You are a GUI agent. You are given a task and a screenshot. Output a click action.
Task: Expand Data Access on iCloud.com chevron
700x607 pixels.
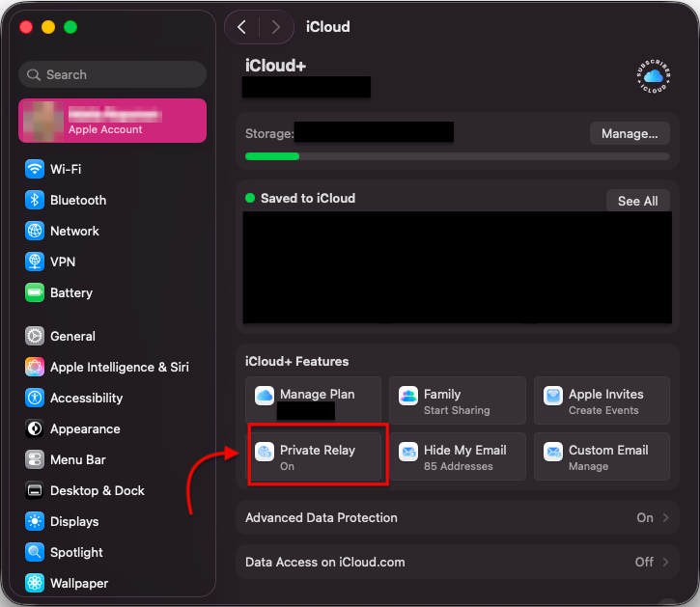click(665, 562)
